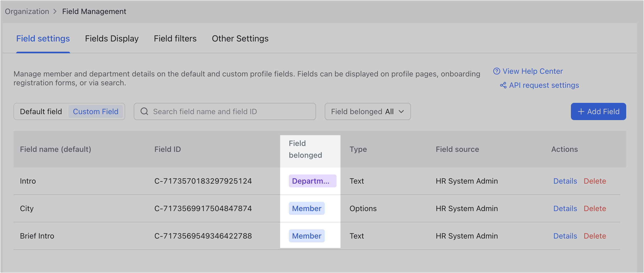The height and width of the screenshot is (273, 644).
Task: Switch to the Other Settings tab
Action: pos(240,38)
